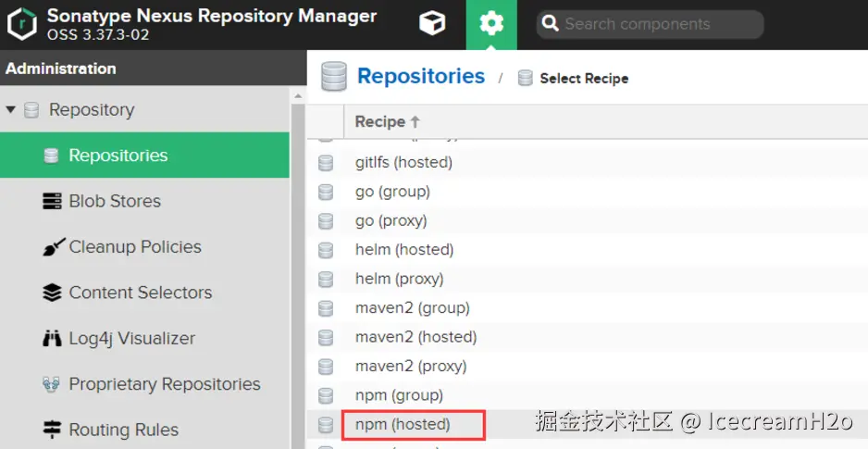Click the Proprietary Repositories icon
The image size is (868, 449).
[51, 383]
